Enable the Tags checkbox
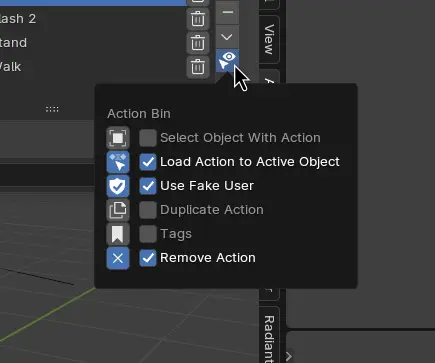 click(x=148, y=234)
